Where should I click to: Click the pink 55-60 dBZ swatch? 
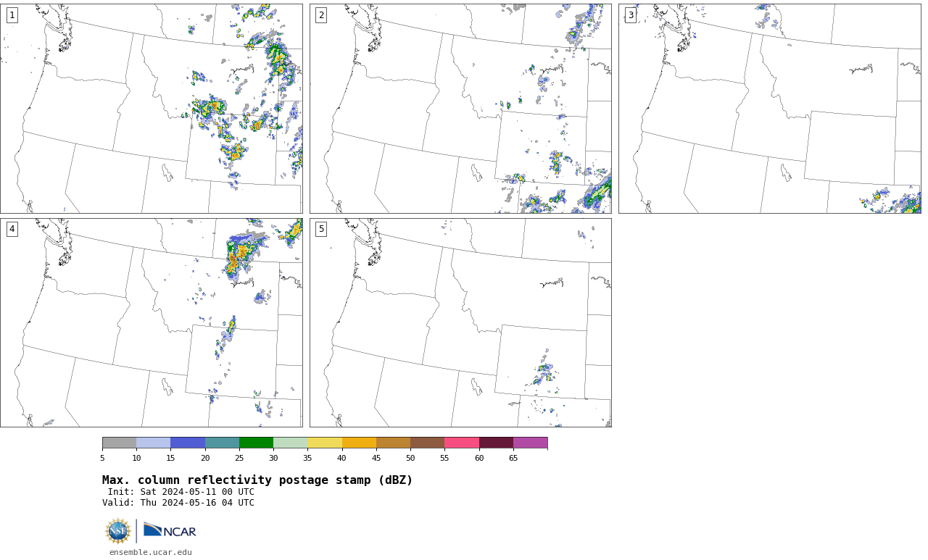click(x=462, y=443)
